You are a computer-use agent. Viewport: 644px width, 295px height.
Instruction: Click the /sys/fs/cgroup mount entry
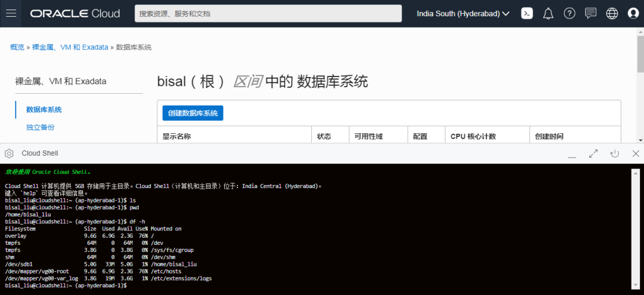coord(172,250)
